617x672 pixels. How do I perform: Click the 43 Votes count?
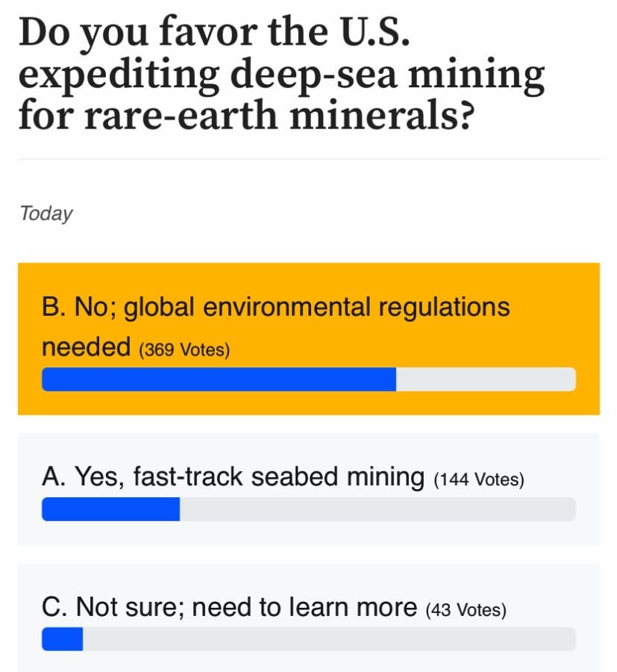(466, 610)
